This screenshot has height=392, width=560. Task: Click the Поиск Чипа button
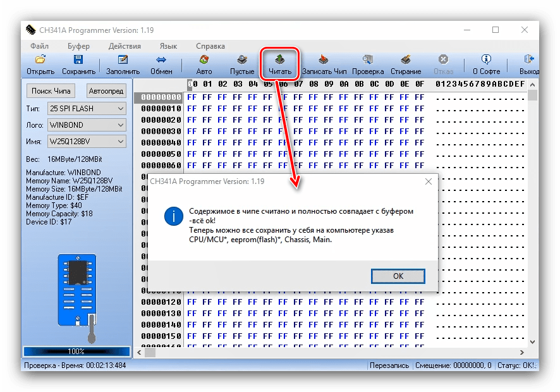(52, 91)
